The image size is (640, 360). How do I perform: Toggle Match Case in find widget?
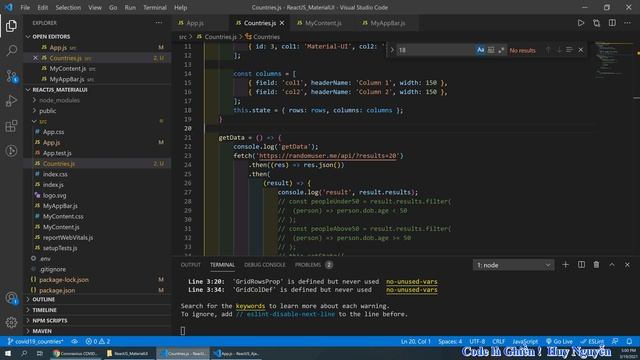tap(480, 50)
